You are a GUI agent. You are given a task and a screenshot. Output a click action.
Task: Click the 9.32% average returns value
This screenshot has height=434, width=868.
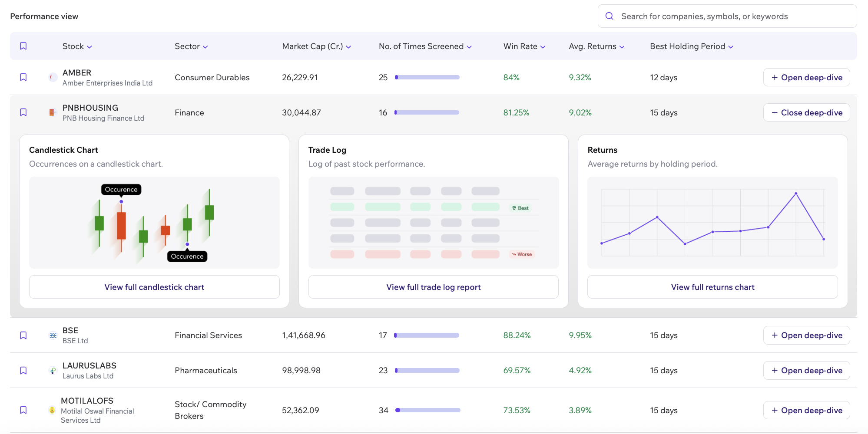pyautogui.click(x=580, y=77)
